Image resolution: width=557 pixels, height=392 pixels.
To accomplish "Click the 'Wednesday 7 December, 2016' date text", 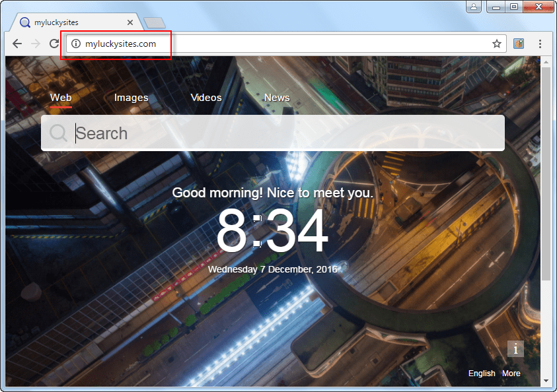I will (272, 269).
